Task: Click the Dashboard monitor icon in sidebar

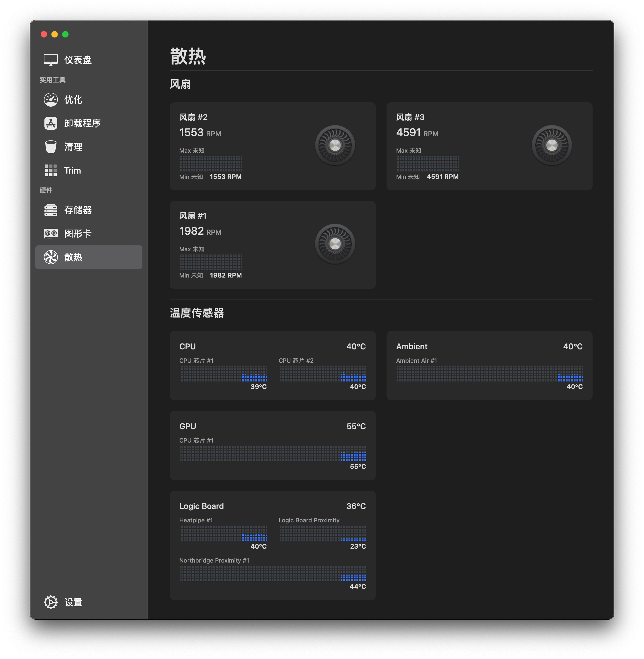Action: click(x=51, y=60)
